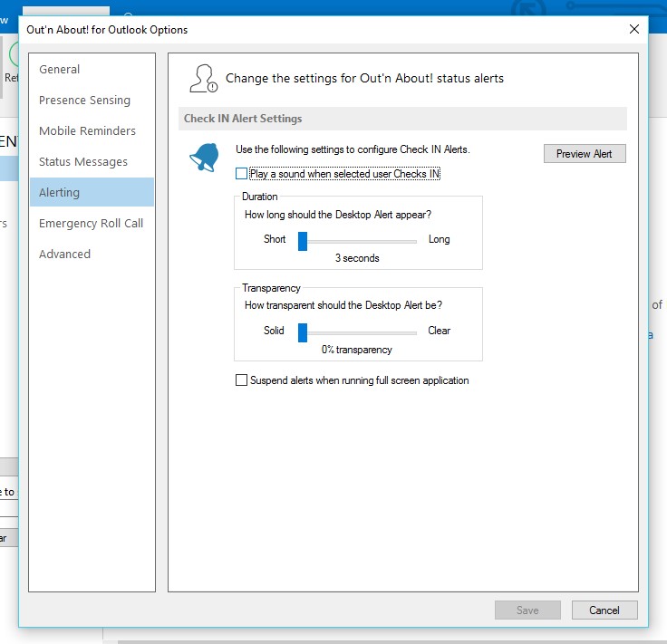Open Emergency Roll Call settings

92,223
